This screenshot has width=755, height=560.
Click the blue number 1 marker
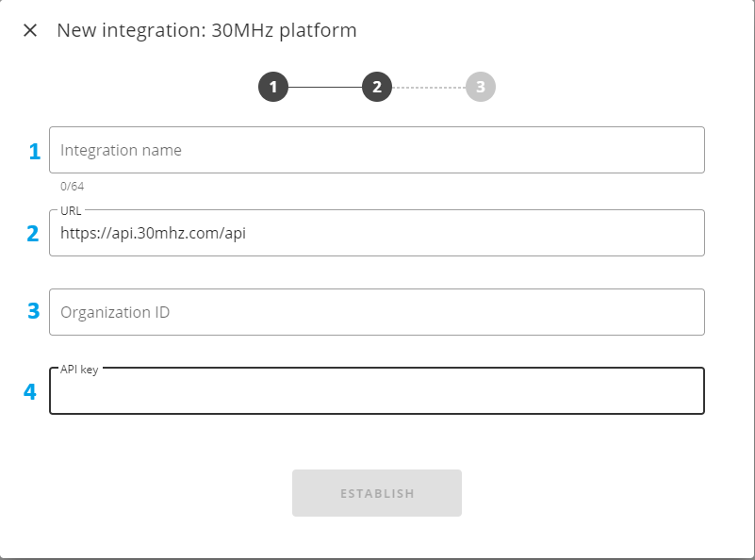pos(35,152)
